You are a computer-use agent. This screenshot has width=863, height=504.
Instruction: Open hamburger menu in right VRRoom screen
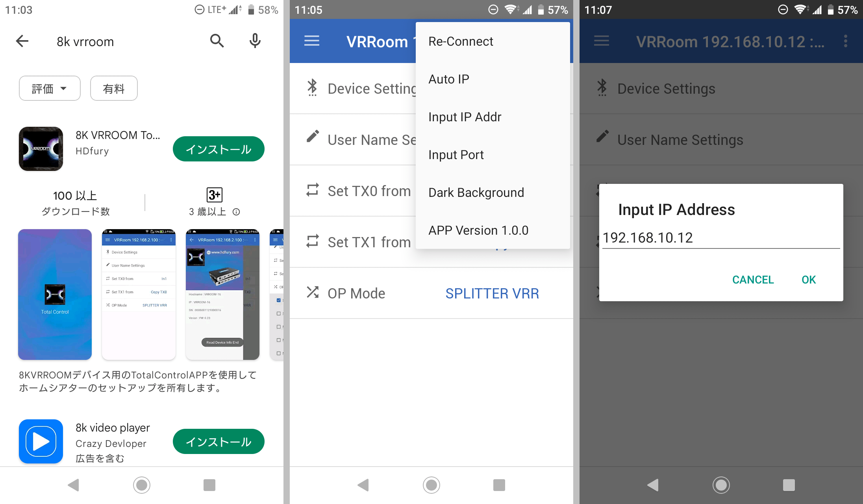click(602, 41)
